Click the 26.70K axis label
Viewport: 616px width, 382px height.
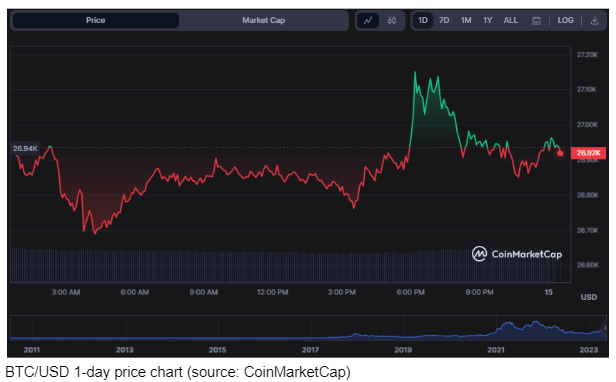(587, 230)
